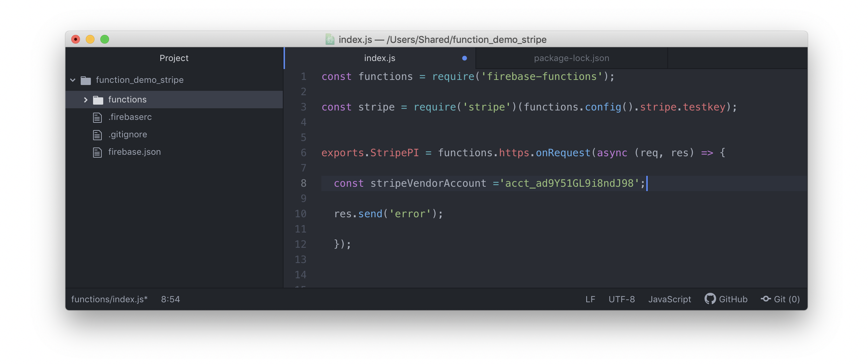Click the cursor position indicator 8:54
Screen dimensions: 868x364
coord(170,299)
